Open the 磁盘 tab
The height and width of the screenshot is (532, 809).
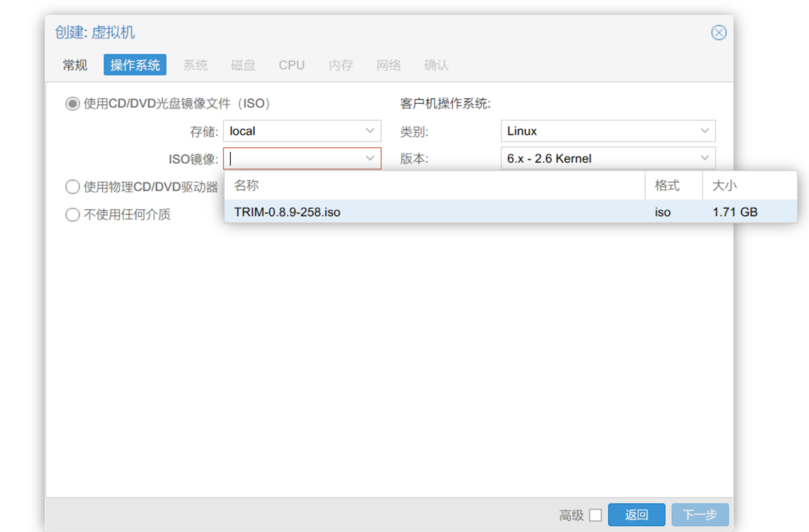tap(243, 65)
